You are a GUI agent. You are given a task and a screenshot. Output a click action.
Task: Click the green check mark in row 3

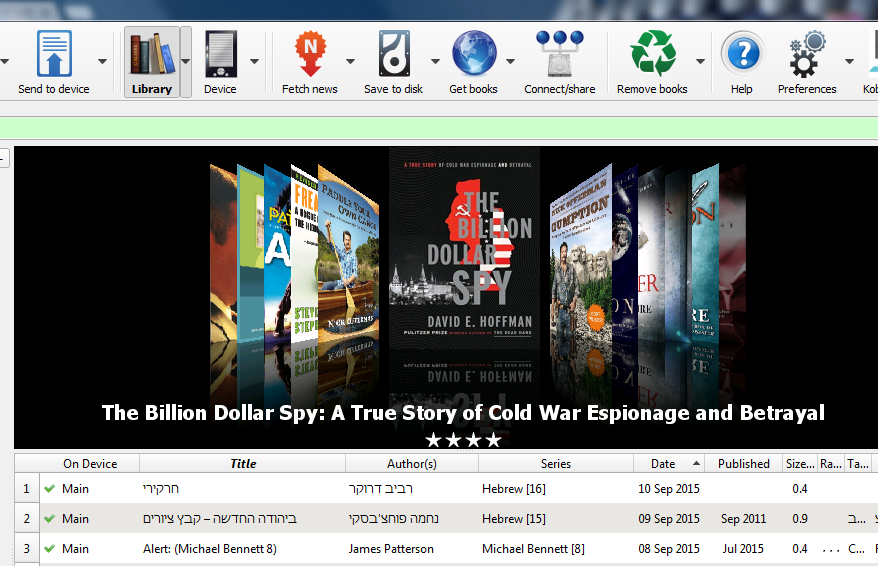click(49, 549)
